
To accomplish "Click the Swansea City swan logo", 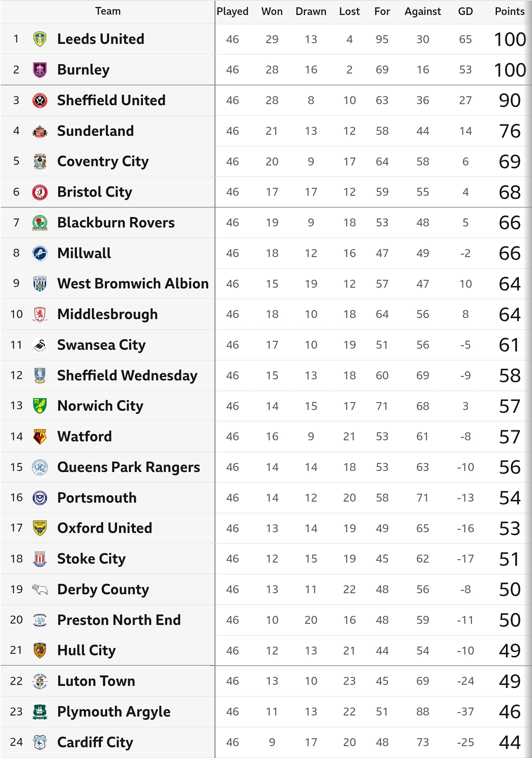I will click(x=40, y=345).
